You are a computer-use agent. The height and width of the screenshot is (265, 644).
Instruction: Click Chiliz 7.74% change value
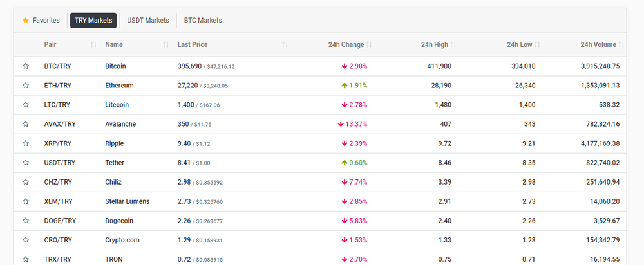[x=358, y=182]
